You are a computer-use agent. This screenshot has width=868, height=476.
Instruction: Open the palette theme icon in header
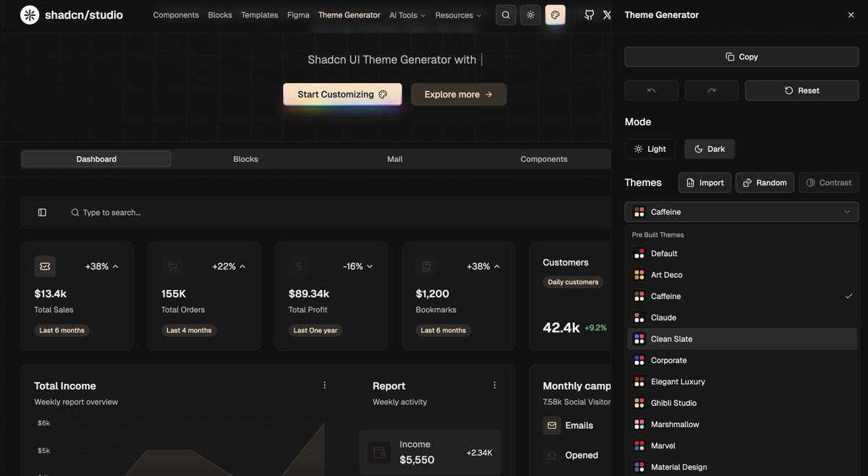tap(556, 14)
